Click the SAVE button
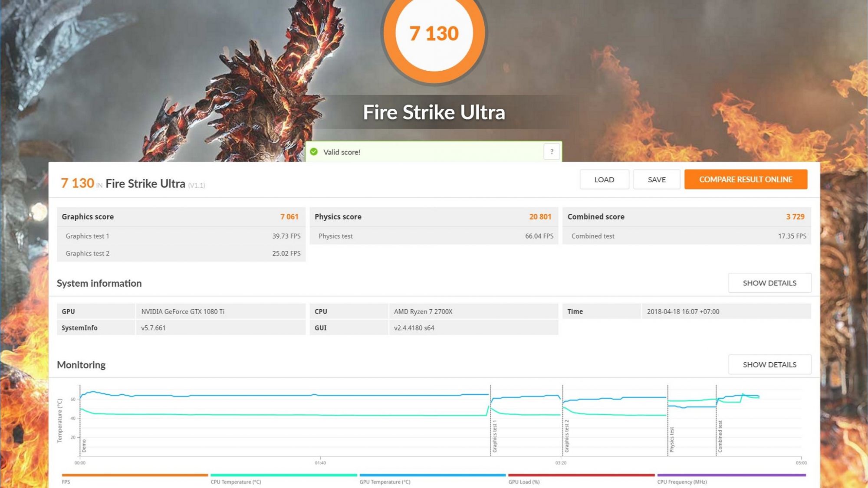 (657, 180)
